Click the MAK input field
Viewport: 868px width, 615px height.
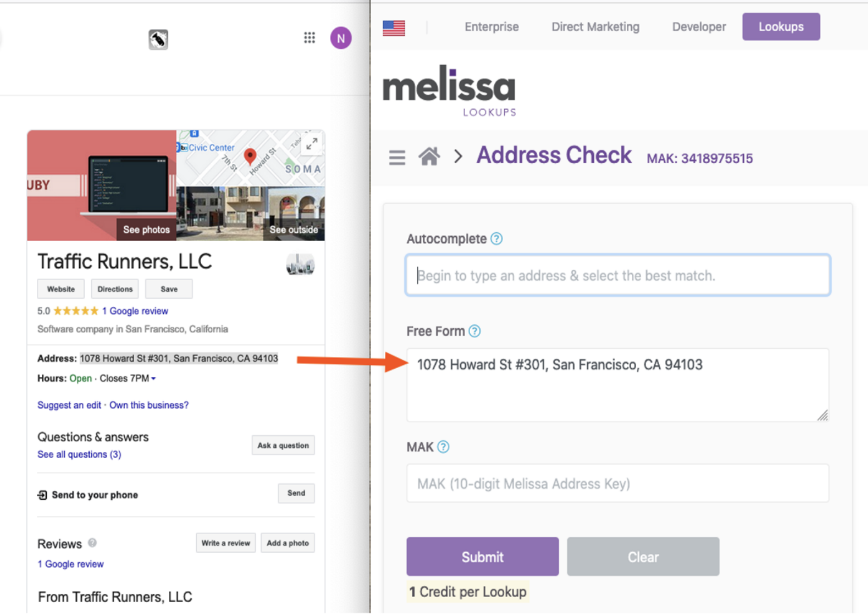617,483
